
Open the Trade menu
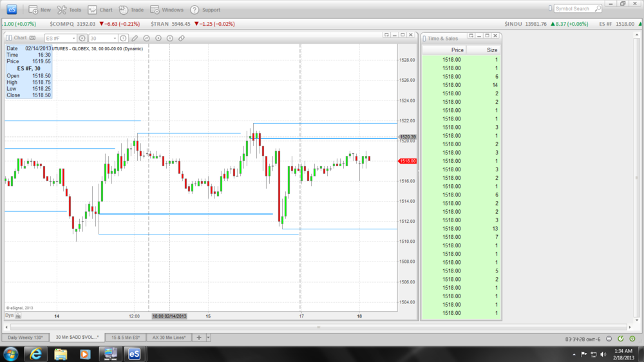tap(131, 10)
